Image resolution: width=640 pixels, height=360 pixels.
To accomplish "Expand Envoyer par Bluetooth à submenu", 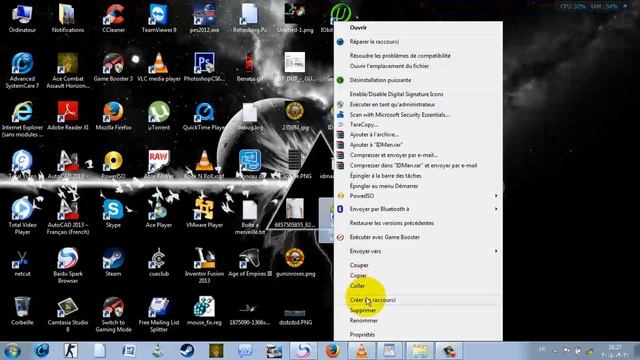I will click(418, 209).
